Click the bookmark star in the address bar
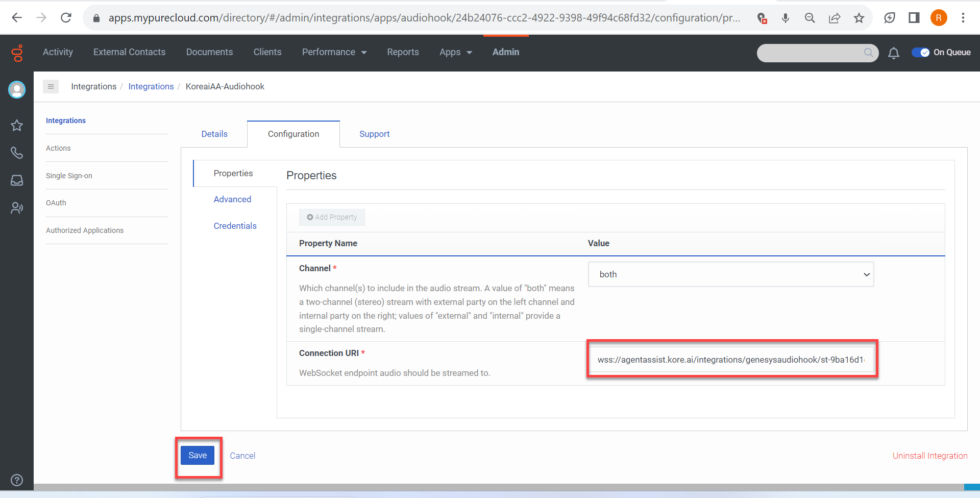The image size is (980, 498). (859, 17)
